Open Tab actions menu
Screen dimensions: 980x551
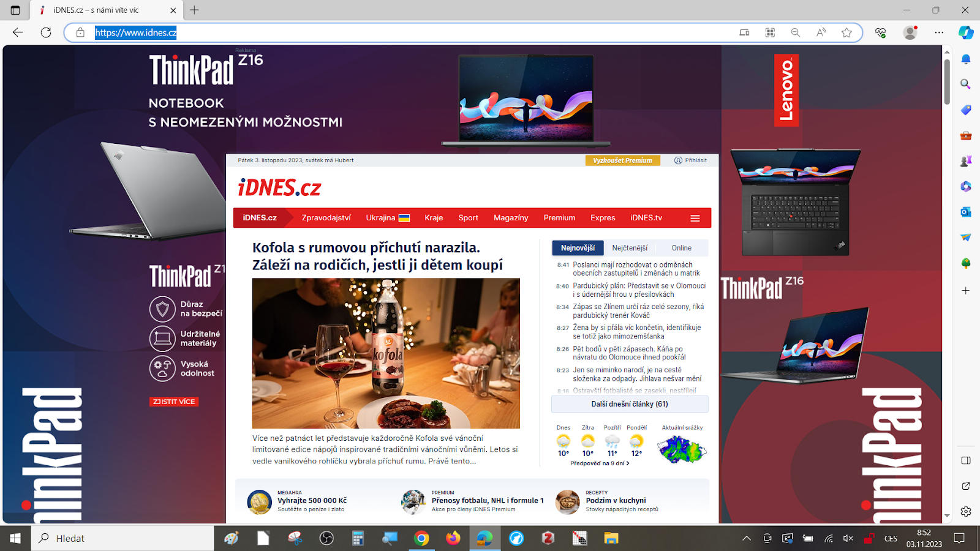[15, 10]
